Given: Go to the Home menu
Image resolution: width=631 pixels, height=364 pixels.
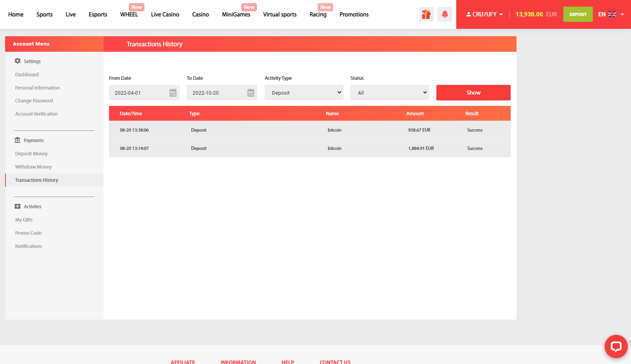Looking at the screenshot, I should (16, 14).
